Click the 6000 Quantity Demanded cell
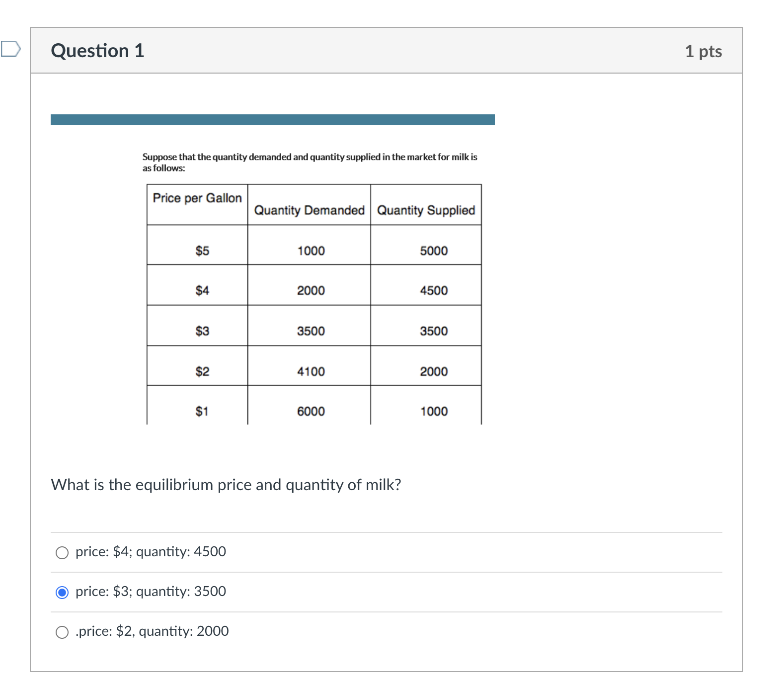Viewport: 784px width, 690px height. (x=310, y=411)
